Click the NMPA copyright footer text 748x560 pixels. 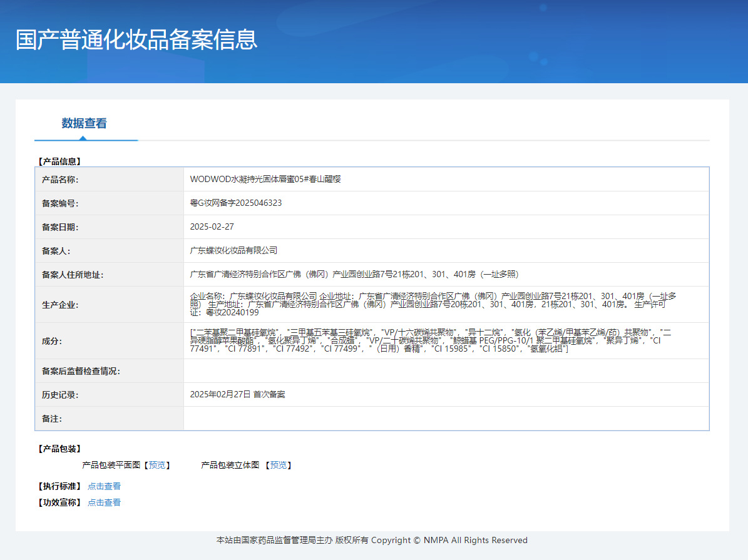(372, 540)
